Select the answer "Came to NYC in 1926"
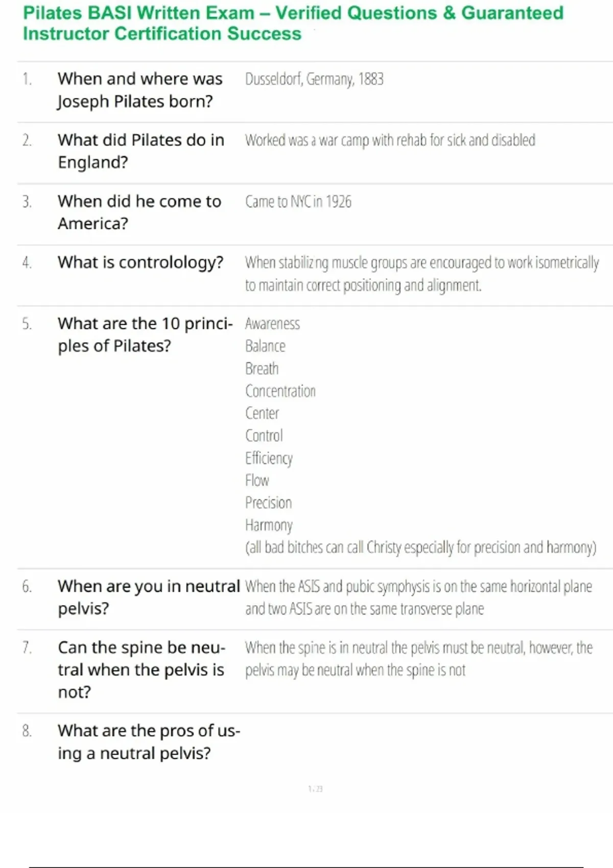 tap(298, 202)
